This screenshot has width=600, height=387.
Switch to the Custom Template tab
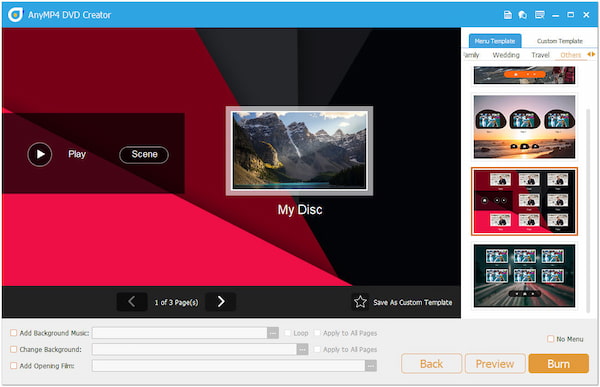tap(559, 41)
